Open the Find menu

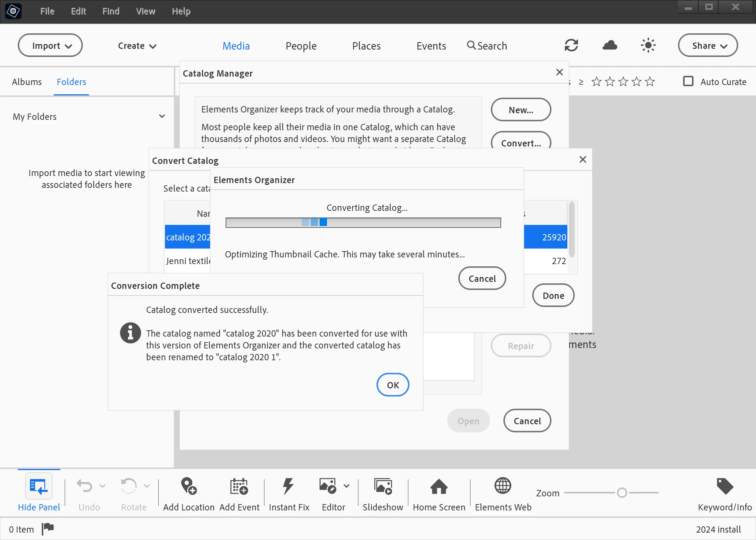click(x=111, y=11)
